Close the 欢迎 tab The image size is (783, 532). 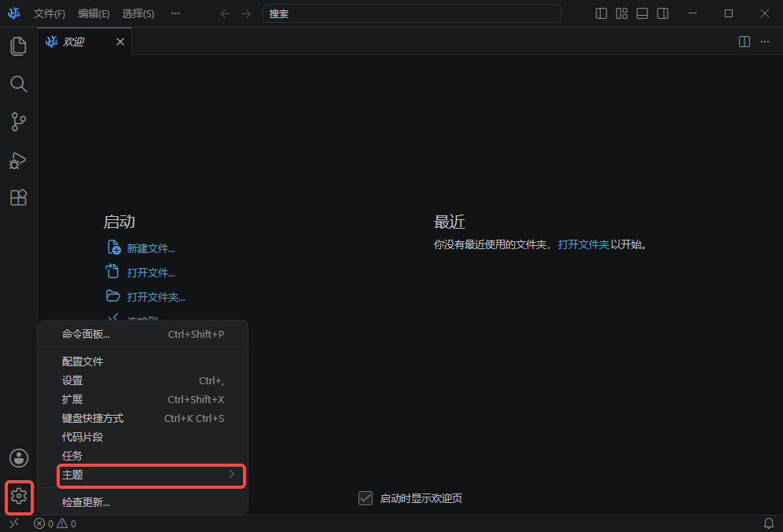(x=119, y=42)
